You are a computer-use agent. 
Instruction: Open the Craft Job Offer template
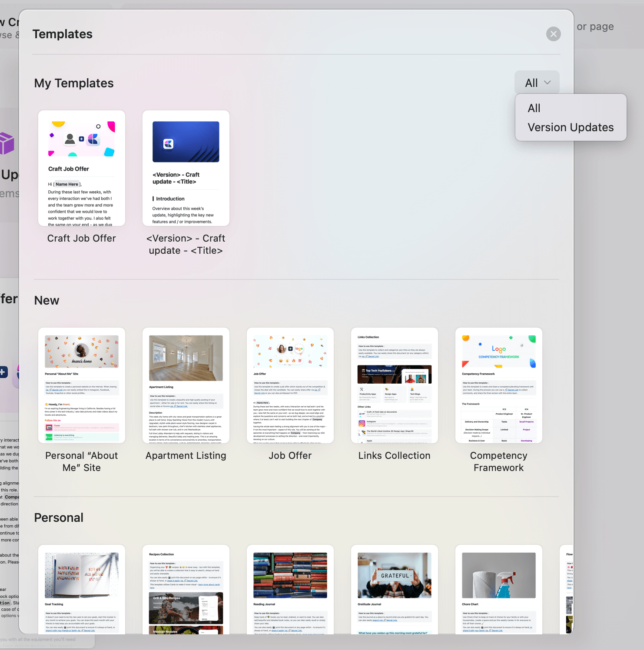click(x=81, y=168)
